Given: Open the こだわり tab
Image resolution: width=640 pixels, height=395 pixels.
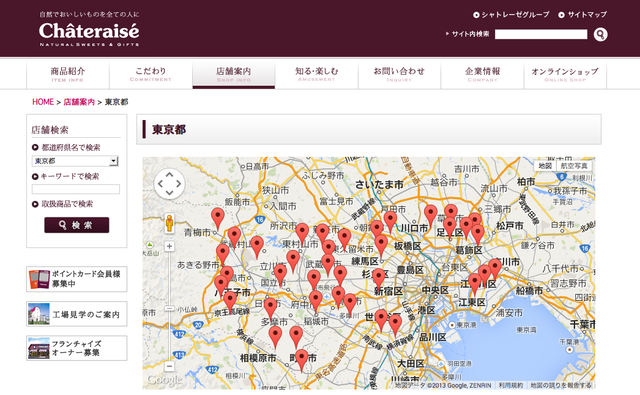Looking at the screenshot, I should click(x=151, y=74).
